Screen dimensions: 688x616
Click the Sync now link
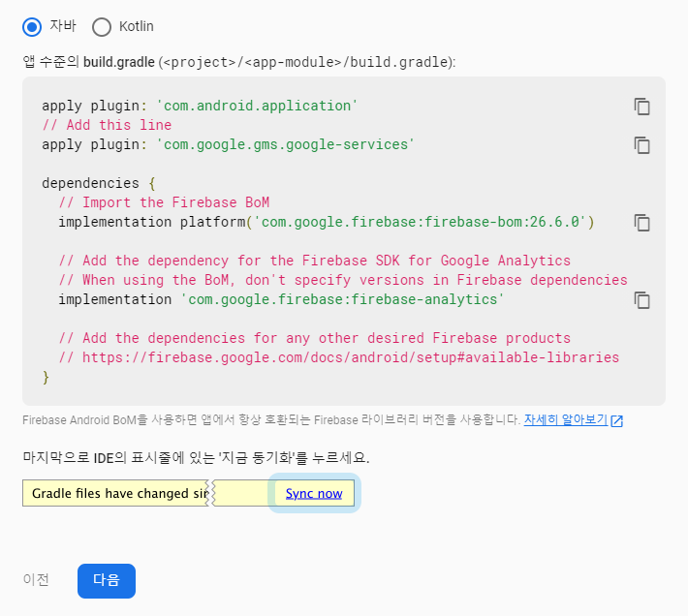314,493
